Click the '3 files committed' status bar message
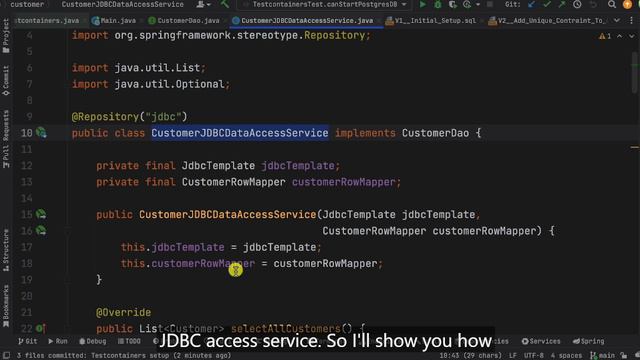640x360 pixels. point(124,356)
